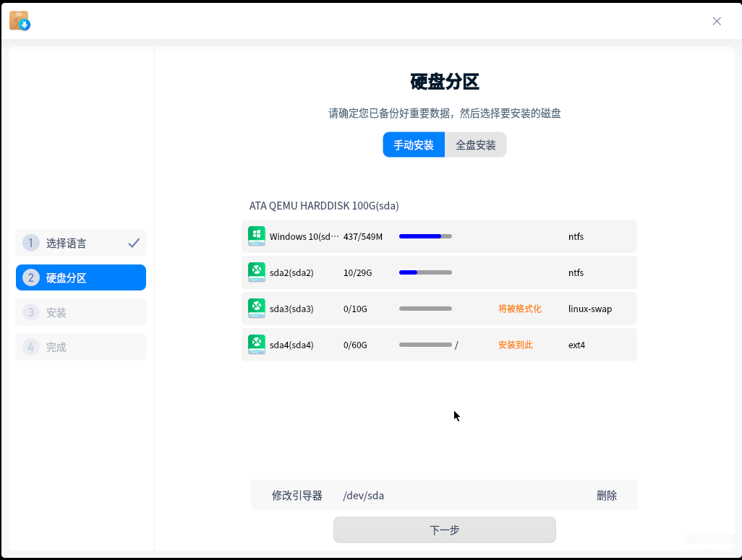Click step number 1 circle icon

(x=30, y=243)
